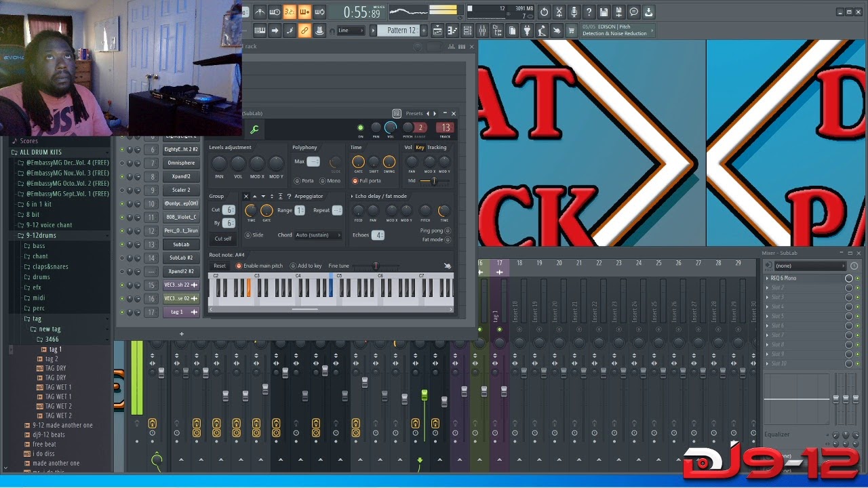Image resolution: width=868 pixels, height=488 pixels.
Task: Open the audio editor scissors icon
Action: (x=559, y=12)
